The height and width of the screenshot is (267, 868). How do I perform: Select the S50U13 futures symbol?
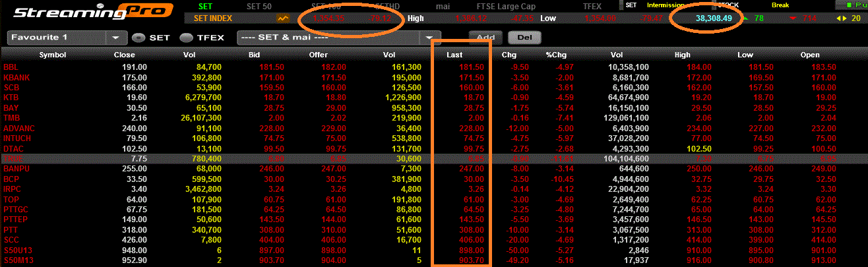(x=17, y=250)
